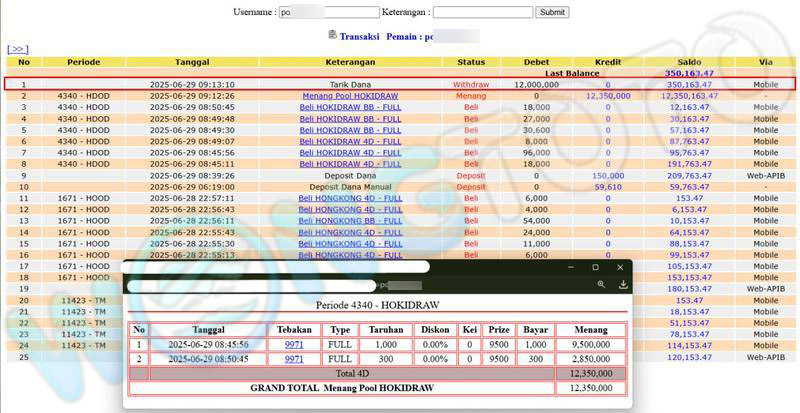Click the download icon in popup toolbar
The image size is (800, 413).
(x=623, y=285)
